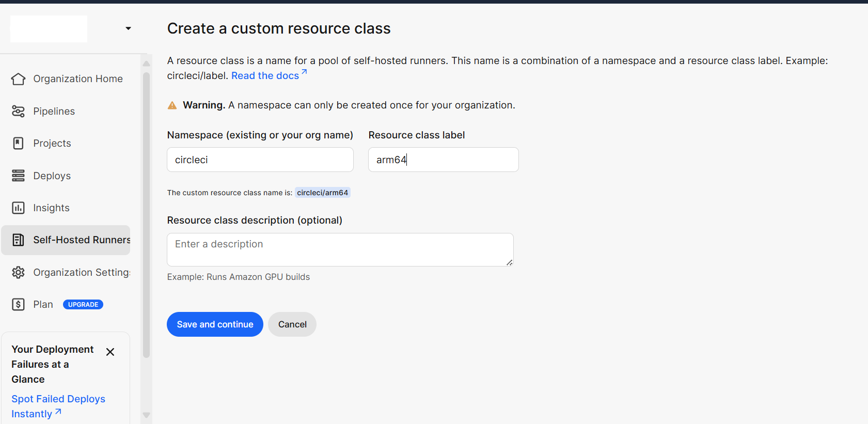Screen dimensions: 868x424
Task: Go to Pipelines in the sidebar
Action: pos(66,111)
